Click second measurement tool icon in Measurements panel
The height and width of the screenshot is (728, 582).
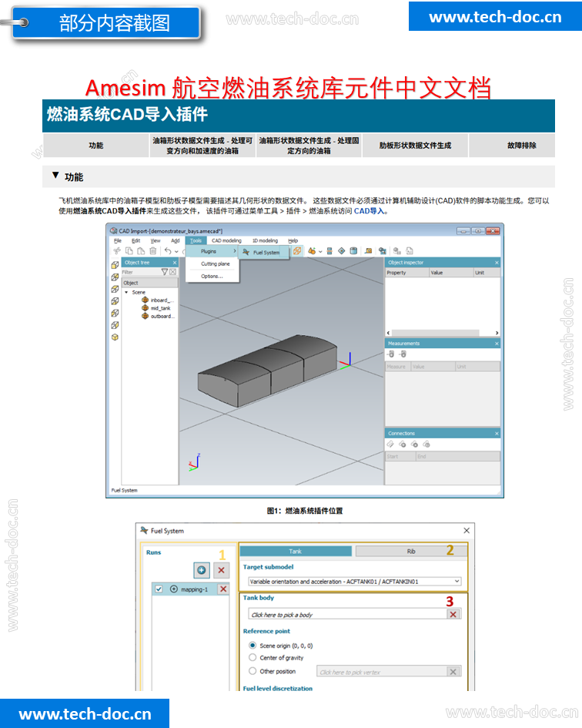click(x=403, y=354)
